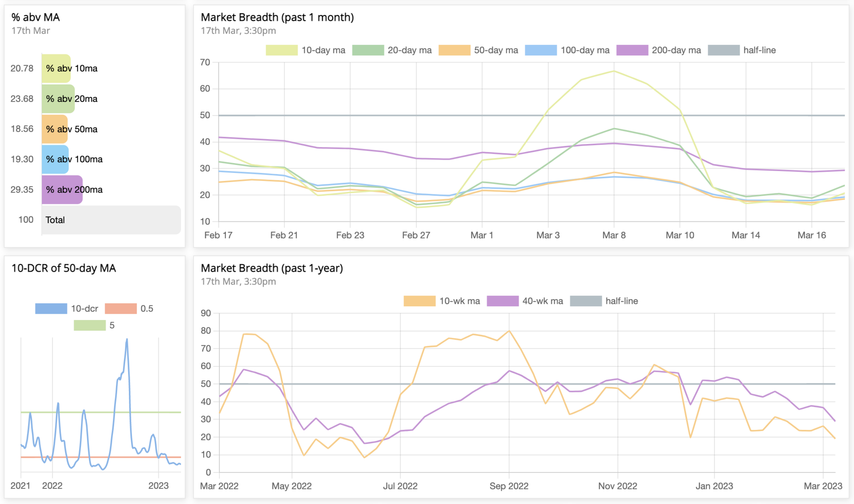Toggle the green 5 legend swatch
This screenshot has height=504, width=854.
(90, 325)
